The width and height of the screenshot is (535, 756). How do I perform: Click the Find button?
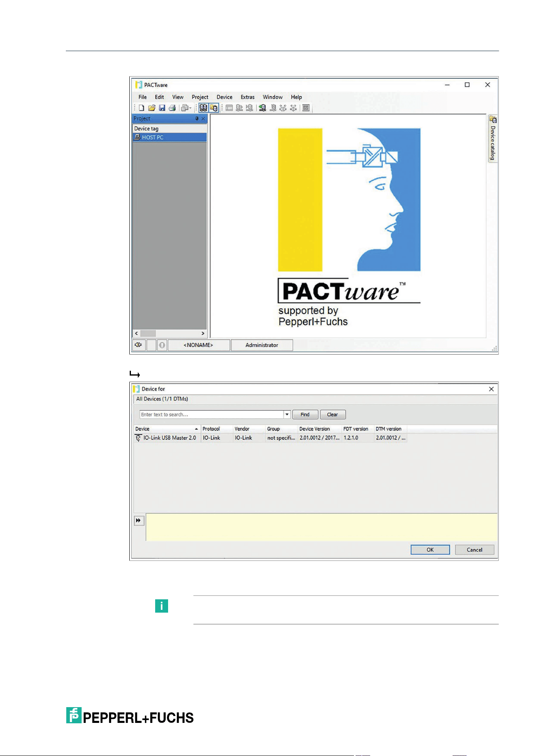(x=305, y=414)
